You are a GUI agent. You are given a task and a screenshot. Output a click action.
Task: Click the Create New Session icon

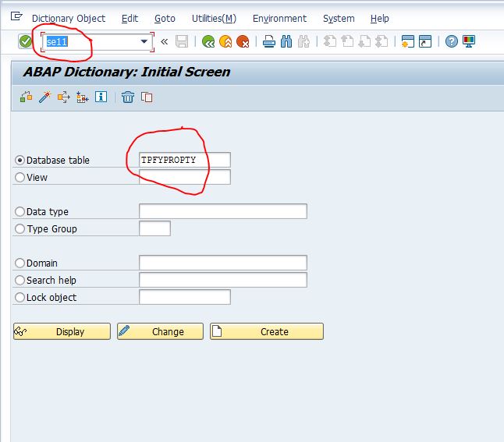(x=407, y=41)
